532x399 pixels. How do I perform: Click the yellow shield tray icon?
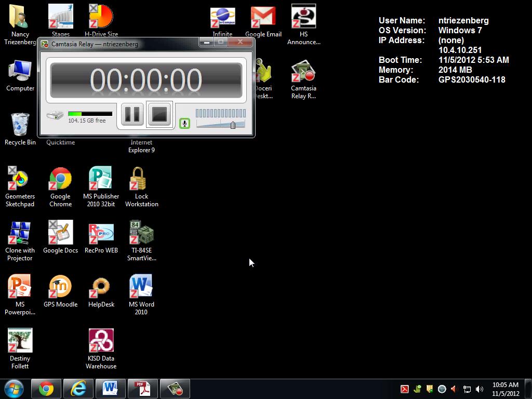pos(430,389)
